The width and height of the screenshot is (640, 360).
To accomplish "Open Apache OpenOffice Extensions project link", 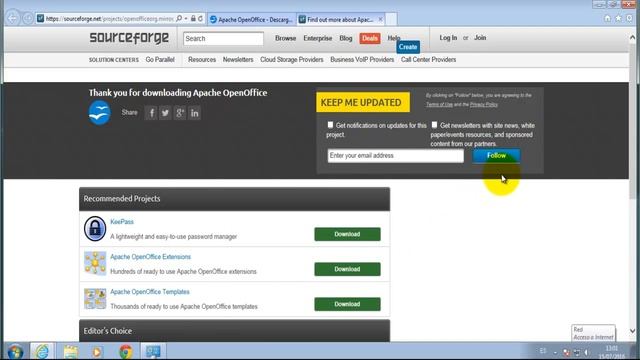I will (151, 257).
